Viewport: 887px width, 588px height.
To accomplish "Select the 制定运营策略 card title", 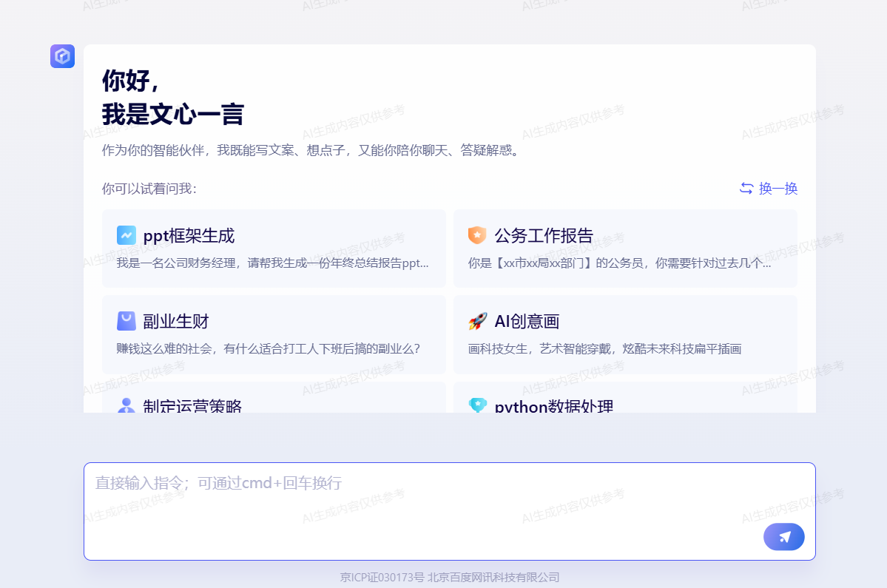I will pyautogui.click(x=192, y=406).
